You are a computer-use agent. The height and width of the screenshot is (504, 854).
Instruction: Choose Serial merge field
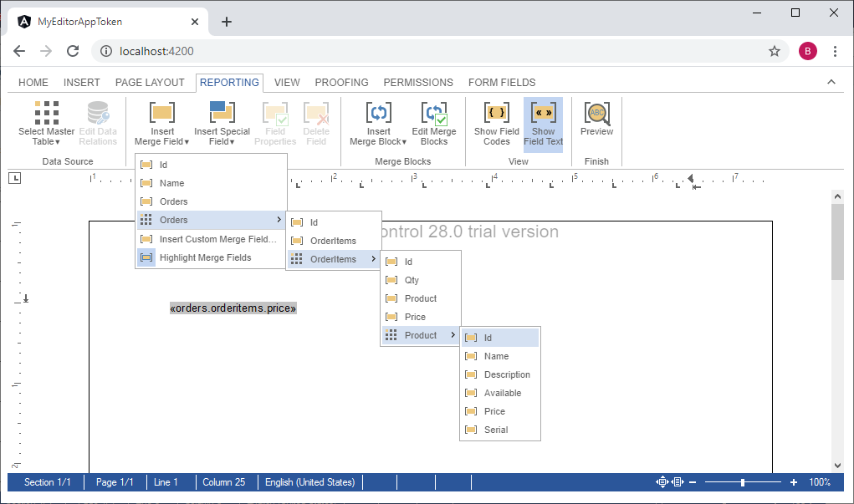coord(500,430)
